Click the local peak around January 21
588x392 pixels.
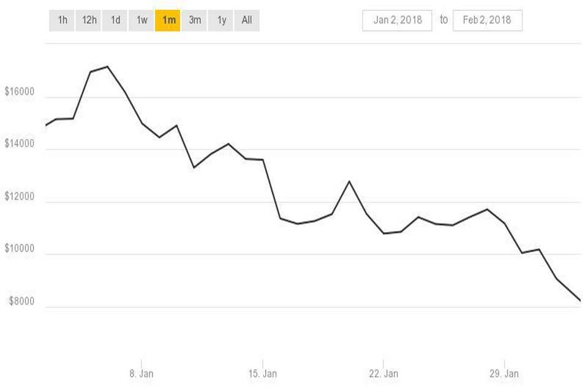pyautogui.click(x=350, y=180)
